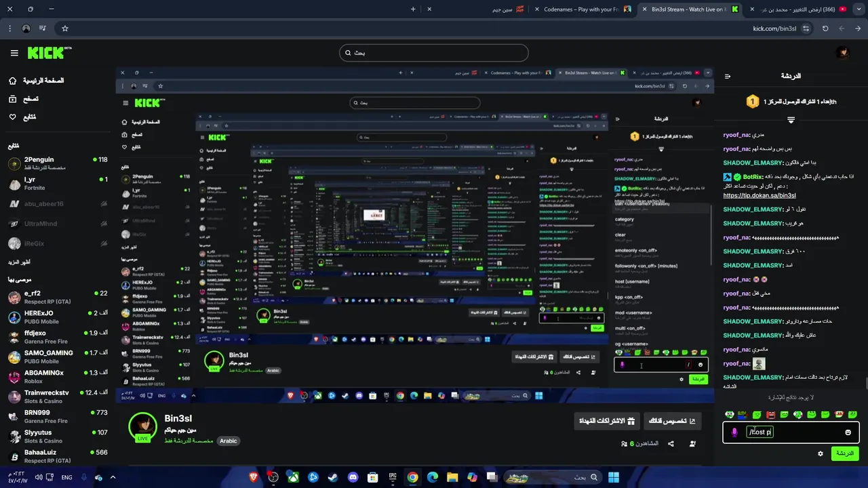The height and width of the screenshot is (488, 868).
Task: Open the Kick hamburger menu
Action: click(x=14, y=53)
